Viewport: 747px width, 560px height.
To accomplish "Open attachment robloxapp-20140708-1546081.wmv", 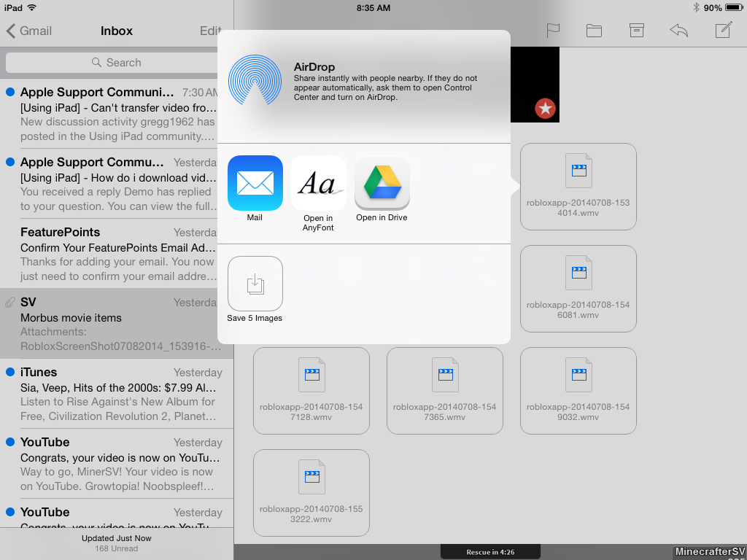I will pos(578,289).
